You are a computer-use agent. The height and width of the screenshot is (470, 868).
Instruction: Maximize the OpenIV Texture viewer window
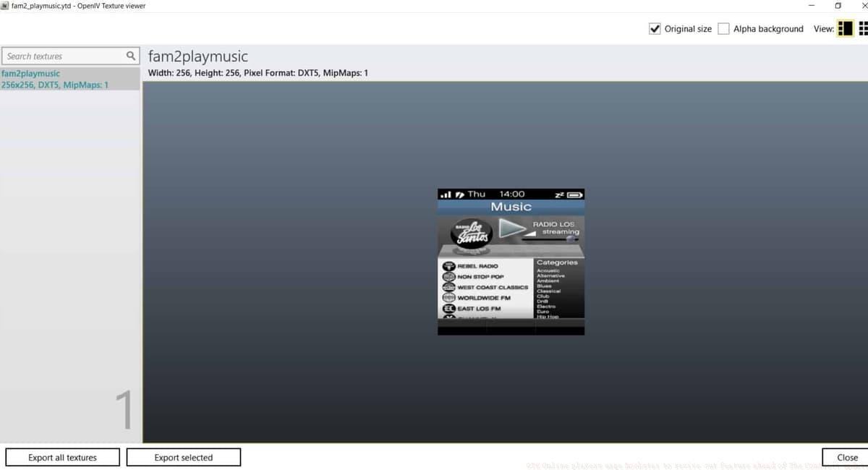[x=838, y=6]
